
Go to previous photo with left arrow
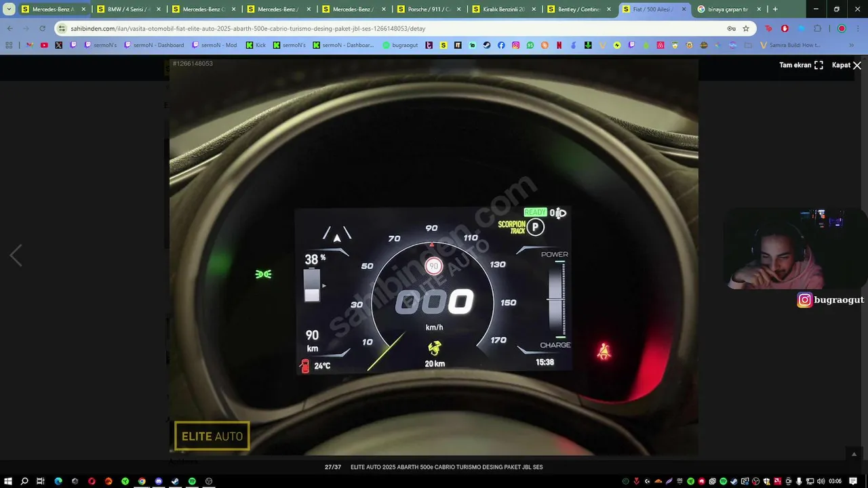coord(16,256)
